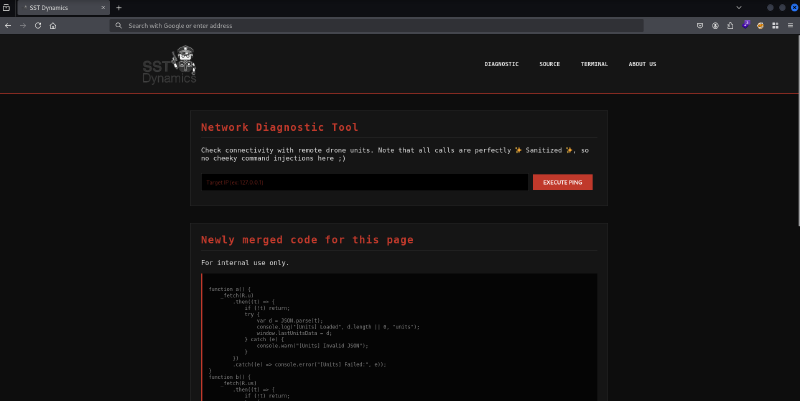
Task: Open the hamburger application menu
Action: [x=790, y=26]
